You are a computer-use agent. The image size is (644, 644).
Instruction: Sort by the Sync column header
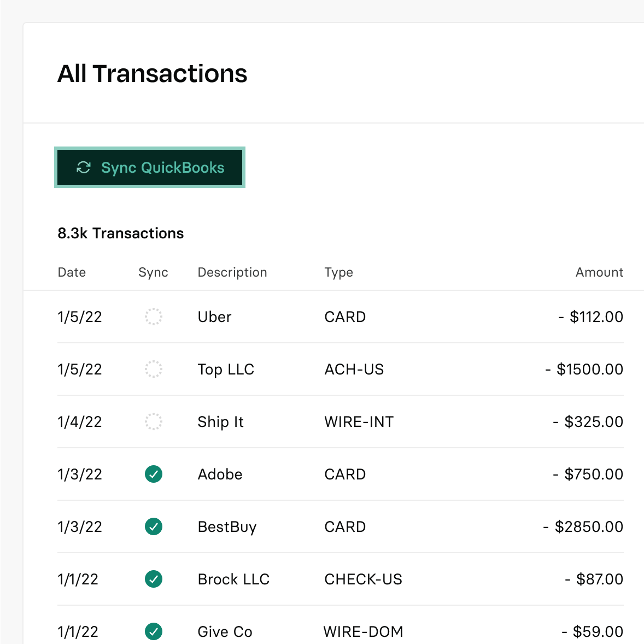(x=153, y=272)
